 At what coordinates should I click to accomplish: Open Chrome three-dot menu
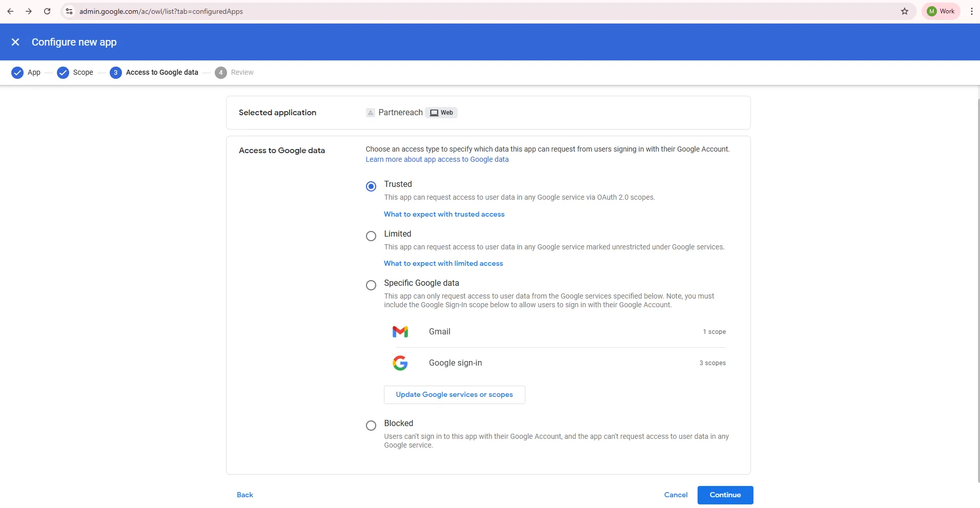click(972, 11)
